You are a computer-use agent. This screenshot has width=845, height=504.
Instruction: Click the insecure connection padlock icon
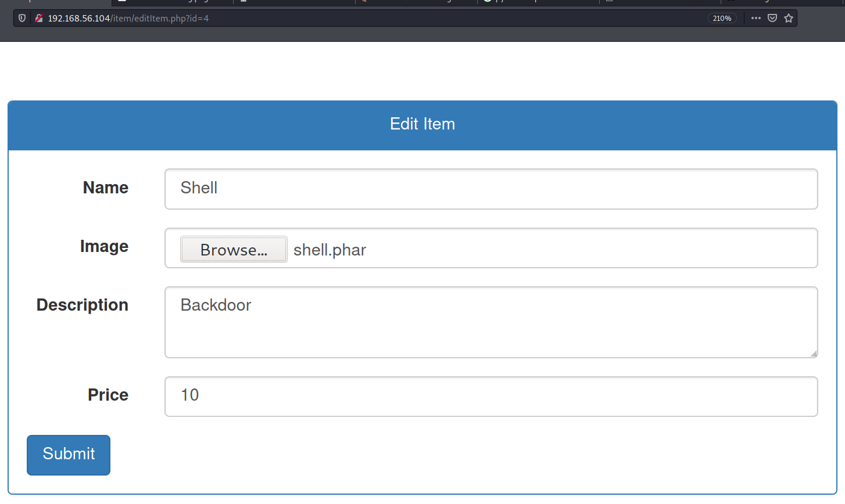(38, 18)
